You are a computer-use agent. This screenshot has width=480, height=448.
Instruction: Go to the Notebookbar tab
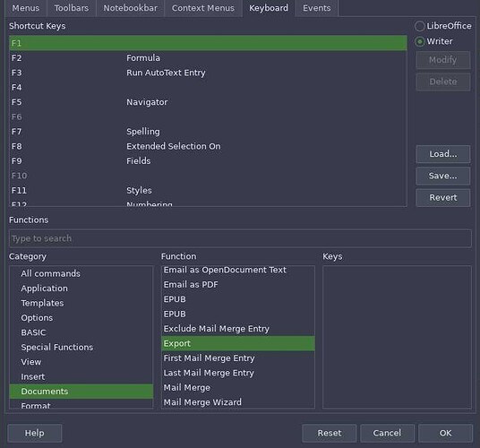click(x=130, y=8)
